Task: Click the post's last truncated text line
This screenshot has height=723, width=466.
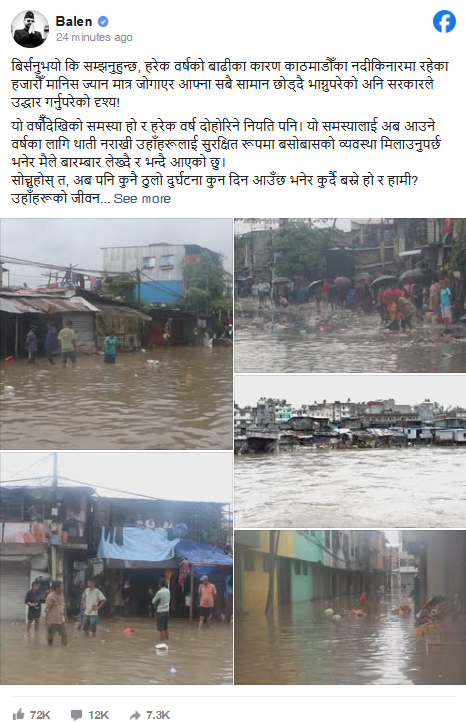Action: (x=59, y=199)
